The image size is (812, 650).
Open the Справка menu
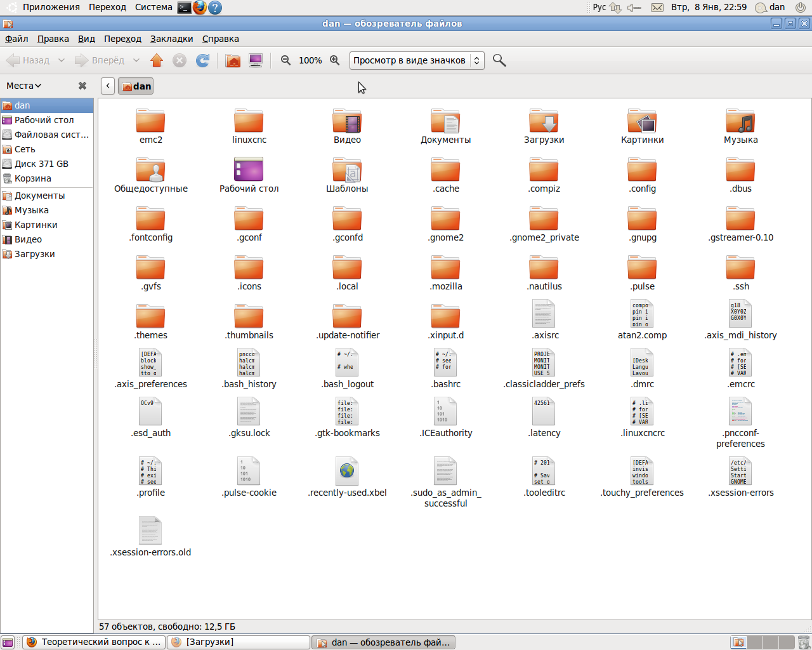[220, 39]
